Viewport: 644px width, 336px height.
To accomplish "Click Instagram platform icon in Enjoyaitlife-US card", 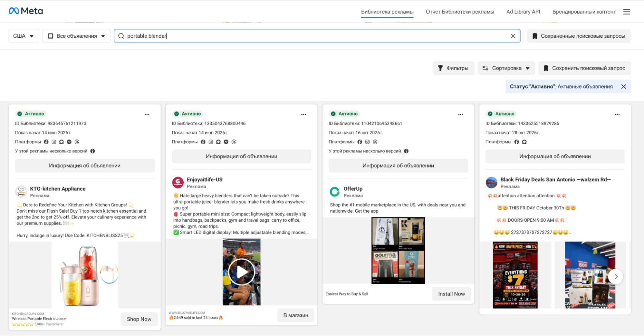I will [211, 142].
